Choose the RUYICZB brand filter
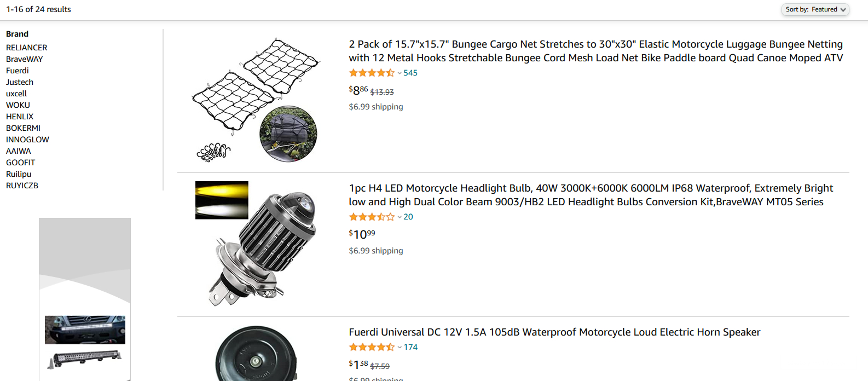 point(22,186)
